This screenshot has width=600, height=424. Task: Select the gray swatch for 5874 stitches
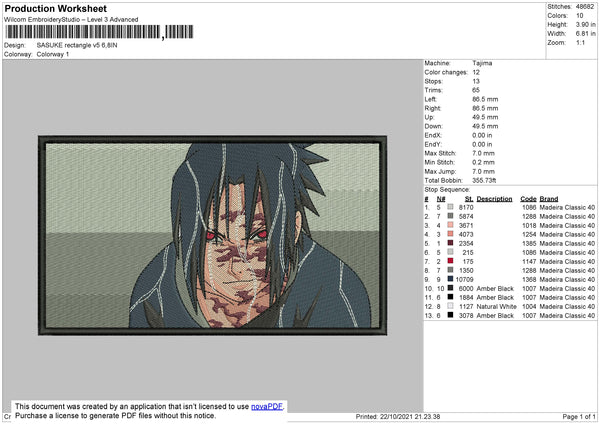click(x=450, y=216)
